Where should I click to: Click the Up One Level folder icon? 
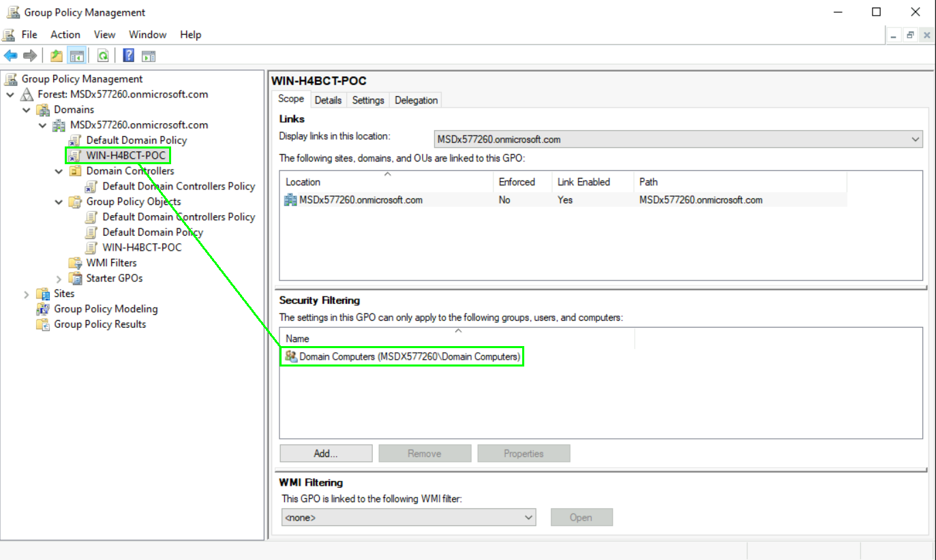point(57,56)
